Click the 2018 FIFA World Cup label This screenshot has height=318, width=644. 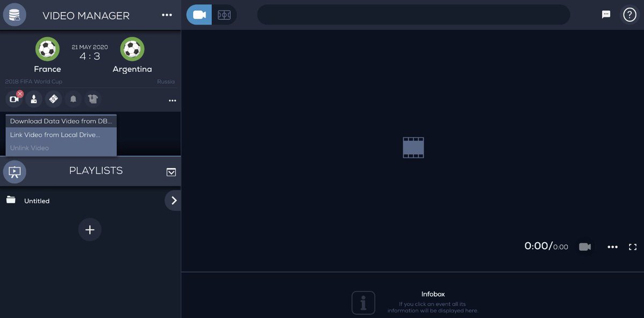[x=34, y=82]
